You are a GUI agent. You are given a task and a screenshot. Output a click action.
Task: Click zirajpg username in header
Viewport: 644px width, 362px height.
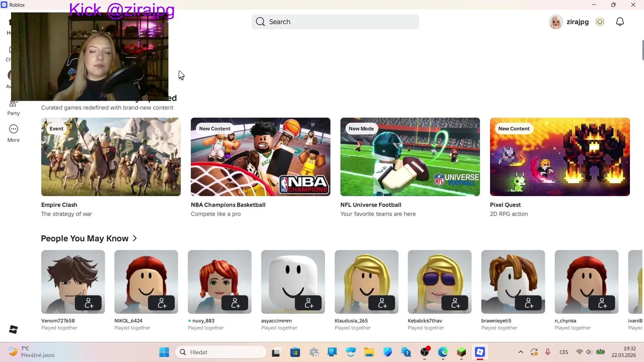(578, 22)
